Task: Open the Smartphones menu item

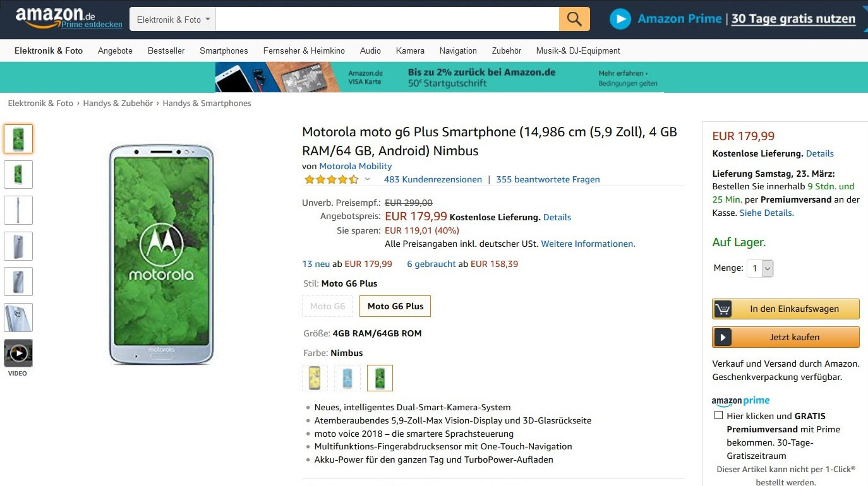Action: pos(224,50)
